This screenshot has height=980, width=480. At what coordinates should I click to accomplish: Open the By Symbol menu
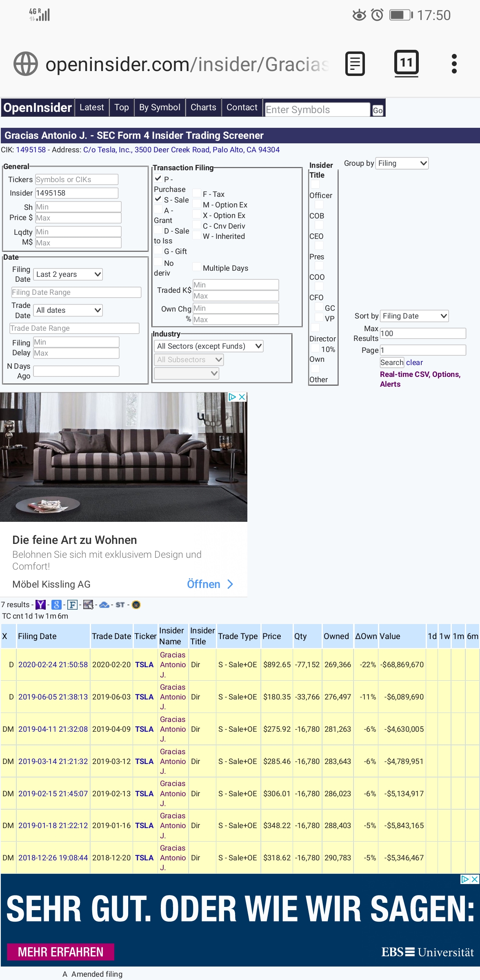coord(160,107)
